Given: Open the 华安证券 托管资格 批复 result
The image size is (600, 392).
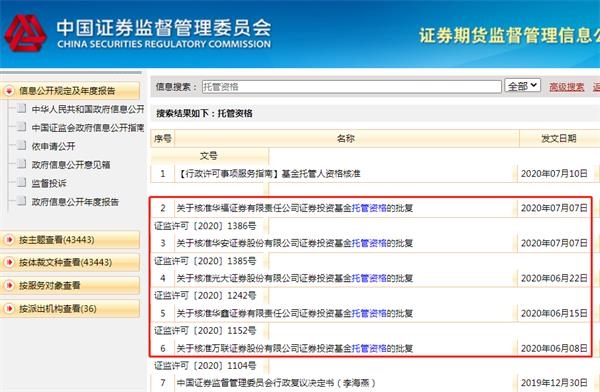Looking at the screenshot, I should click(x=295, y=243).
